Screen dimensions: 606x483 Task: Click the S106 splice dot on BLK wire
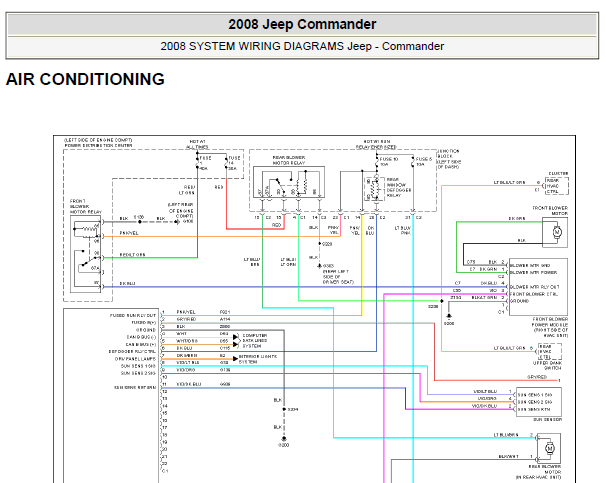140,222
